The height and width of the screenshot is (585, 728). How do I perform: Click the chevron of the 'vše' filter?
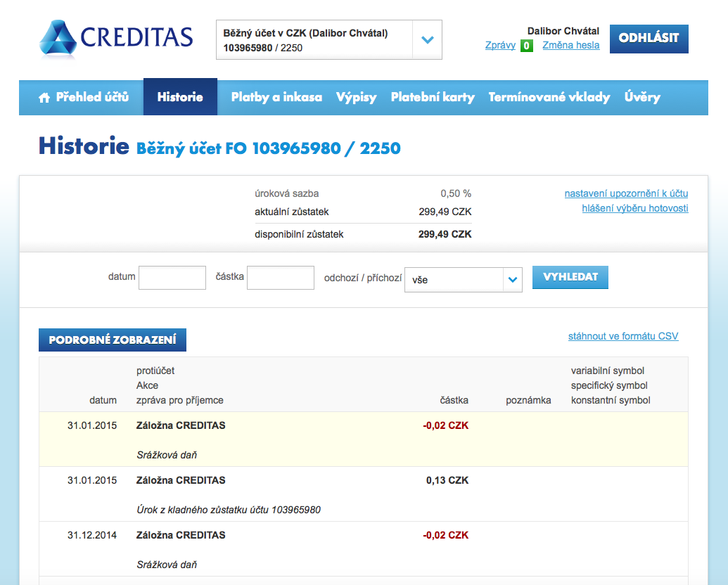(513, 280)
